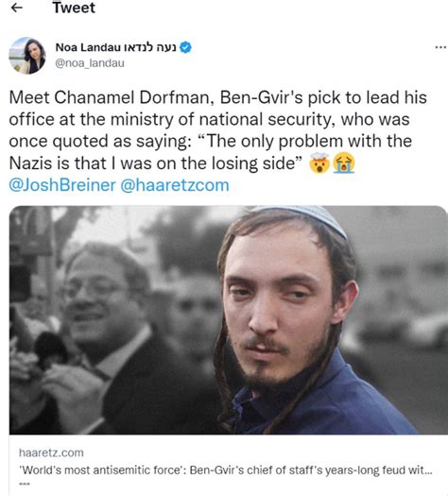
Task: Click the blue verified badge
Action: pyautogui.click(x=185, y=47)
